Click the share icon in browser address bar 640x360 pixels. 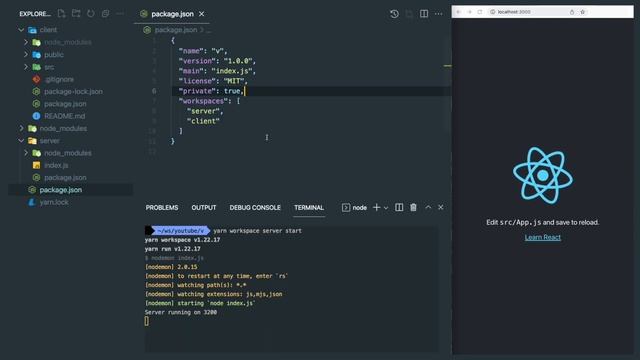coord(572,12)
